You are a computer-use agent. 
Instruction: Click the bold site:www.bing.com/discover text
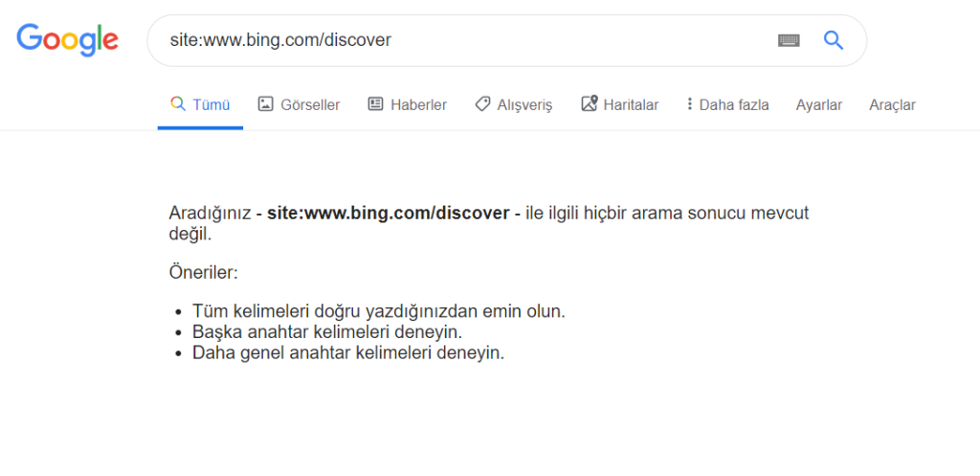389,214
